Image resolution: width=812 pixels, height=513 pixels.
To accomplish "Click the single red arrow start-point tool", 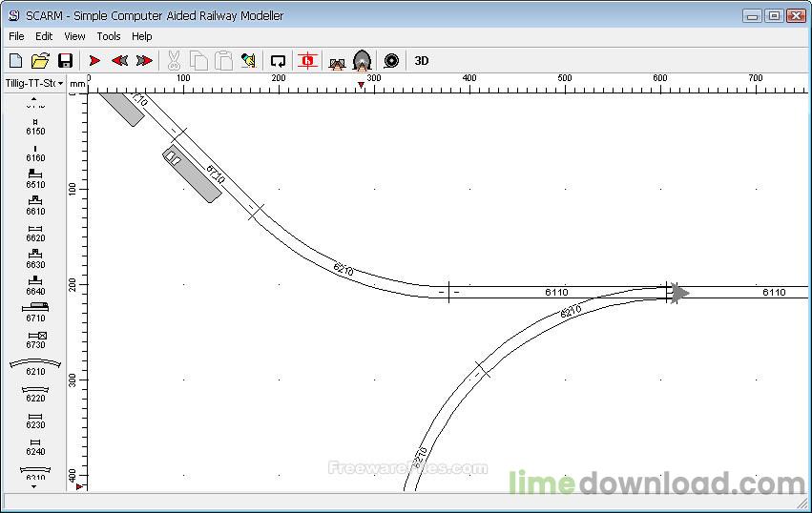I will coord(94,61).
